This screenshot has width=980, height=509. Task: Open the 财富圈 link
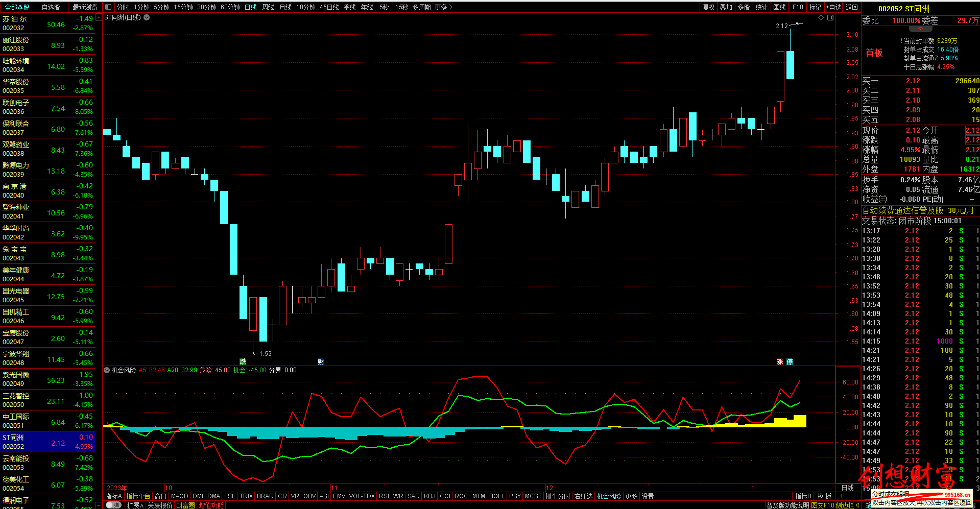click(x=185, y=505)
